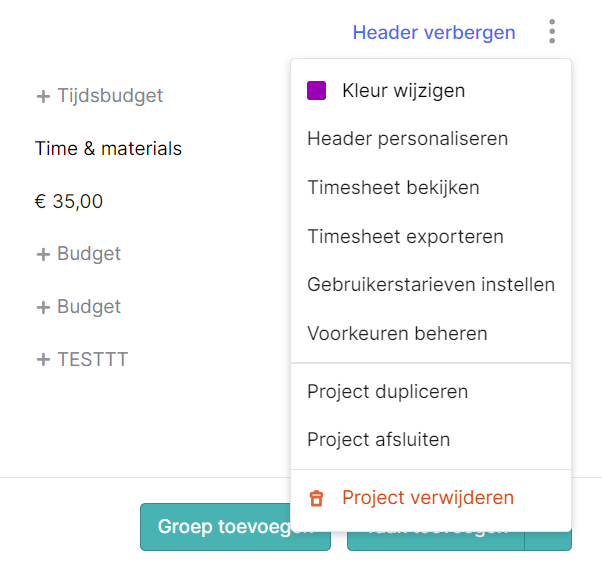Click the € 35,00 rate value
This screenshot has width=602, height=562.
coord(69,202)
